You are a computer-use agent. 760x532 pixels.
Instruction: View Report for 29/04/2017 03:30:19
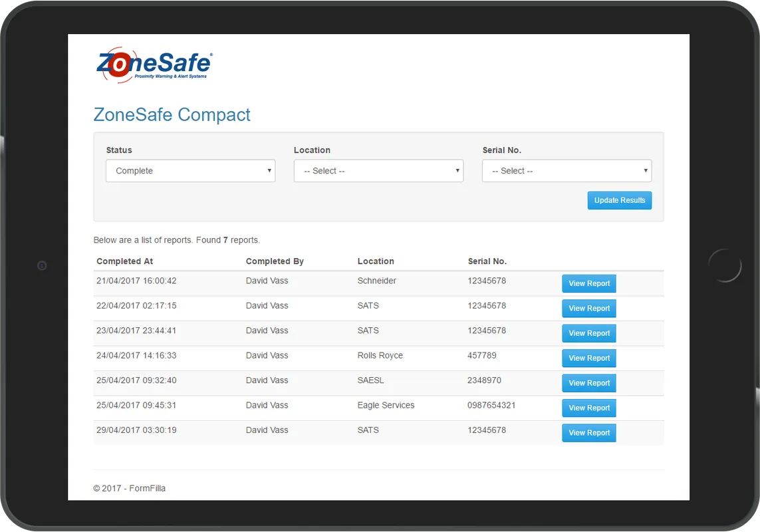589,433
